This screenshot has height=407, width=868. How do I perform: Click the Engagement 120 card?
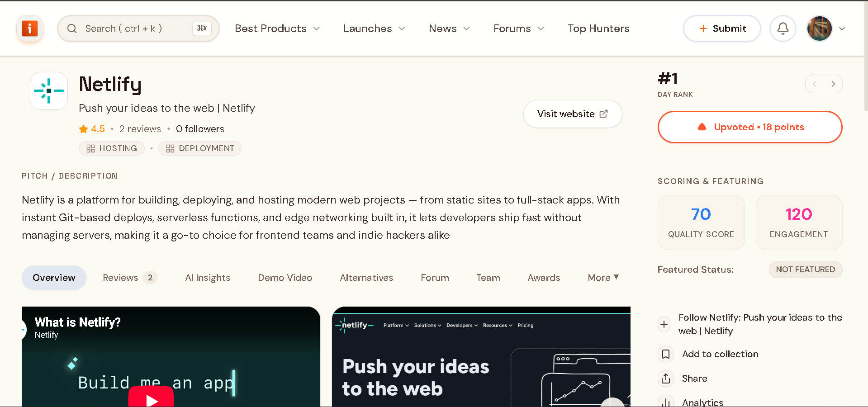pyautogui.click(x=799, y=222)
